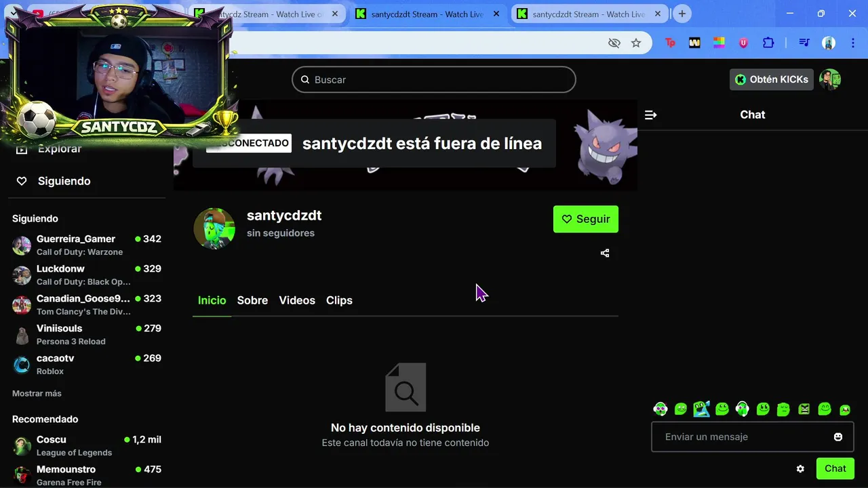
Task: Open the rainbow striped color extension
Action: 719,43
